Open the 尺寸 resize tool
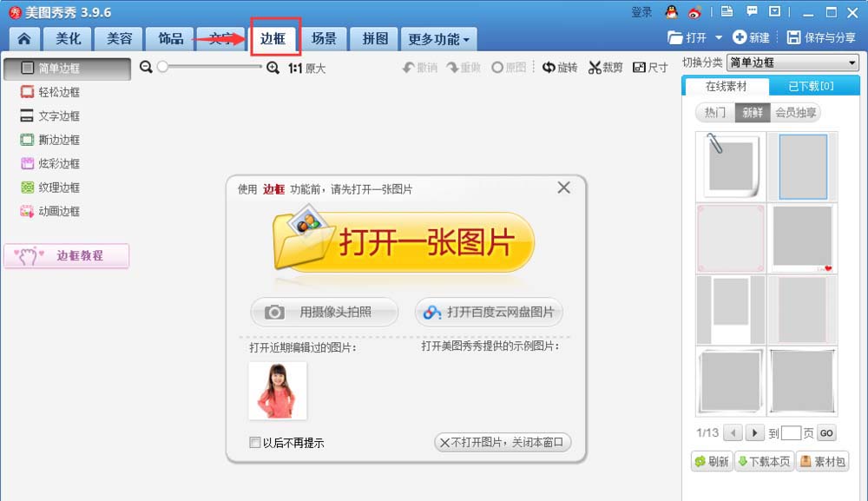 [650, 68]
